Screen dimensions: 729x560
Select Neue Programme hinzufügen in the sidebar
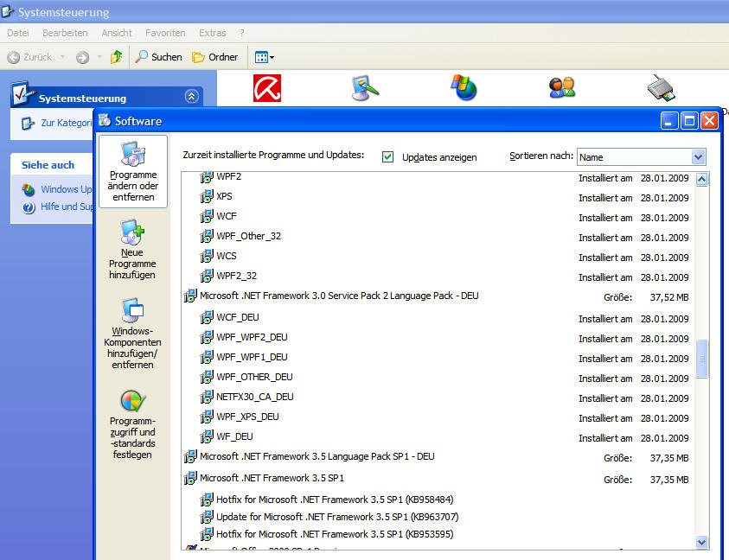tap(132, 250)
